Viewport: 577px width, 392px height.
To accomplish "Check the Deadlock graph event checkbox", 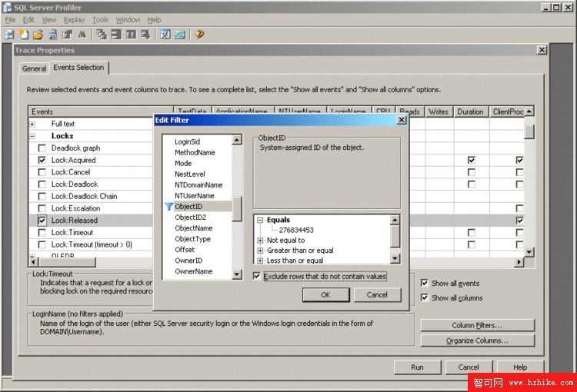I will tap(42, 148).
